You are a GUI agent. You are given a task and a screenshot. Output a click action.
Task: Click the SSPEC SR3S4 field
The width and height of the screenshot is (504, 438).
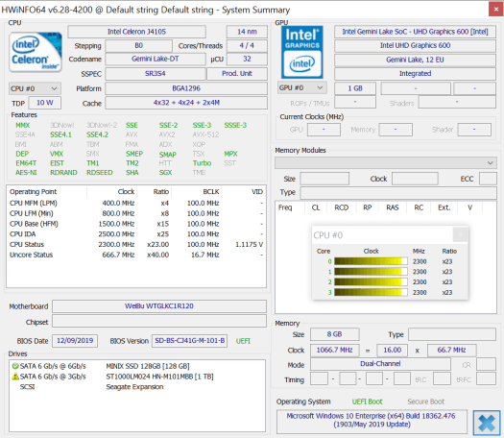156,74
